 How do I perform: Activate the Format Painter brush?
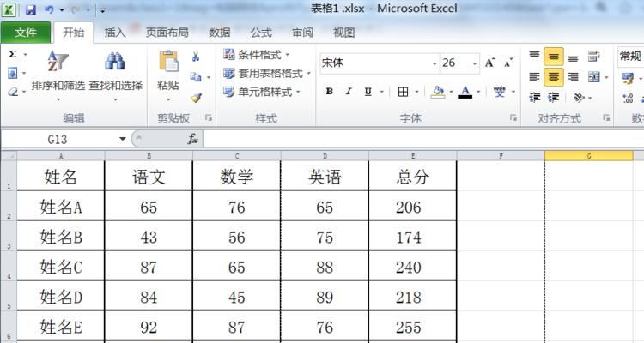pos(197,97)
